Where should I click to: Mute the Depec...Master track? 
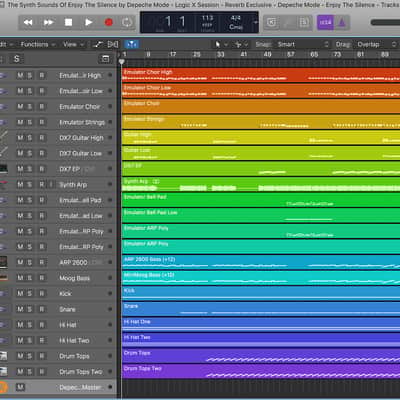(x=20, y=387)
